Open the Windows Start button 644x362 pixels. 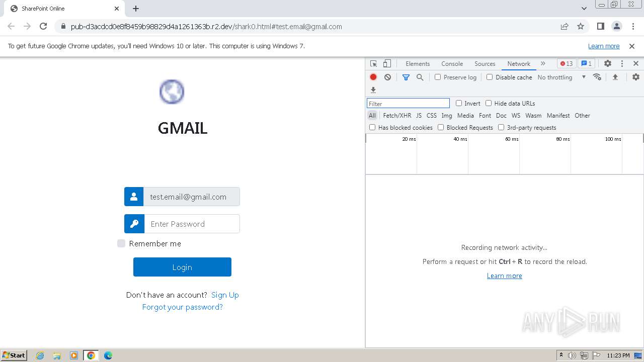click(14, 355)
